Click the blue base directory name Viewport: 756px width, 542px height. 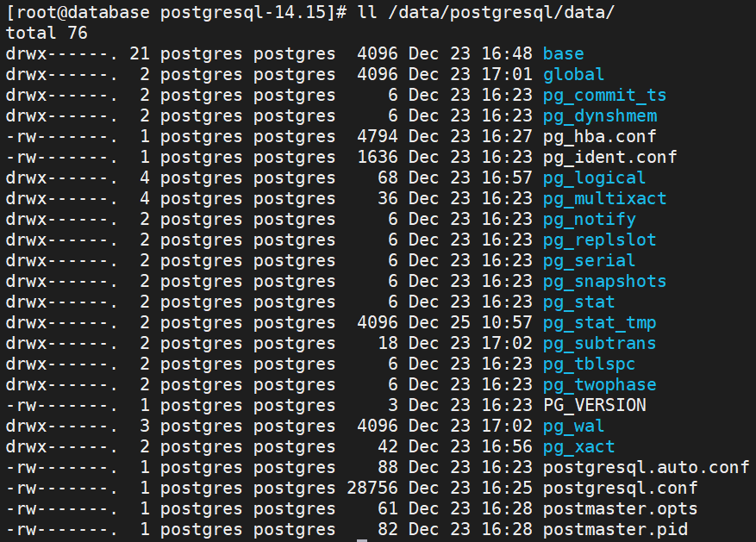coord(563,53)
